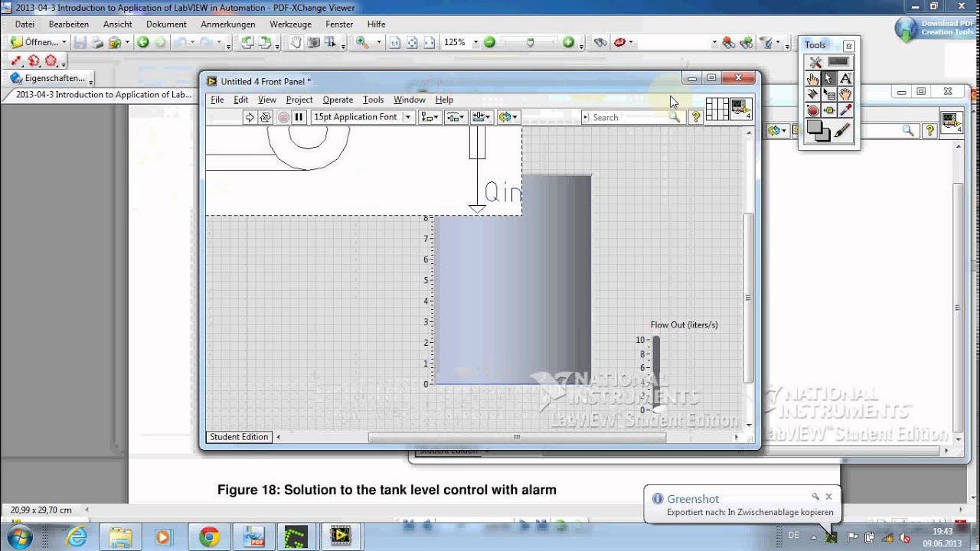Click the Chrome taskbar icon
980x551 pixels.
[x=209, y=536]
